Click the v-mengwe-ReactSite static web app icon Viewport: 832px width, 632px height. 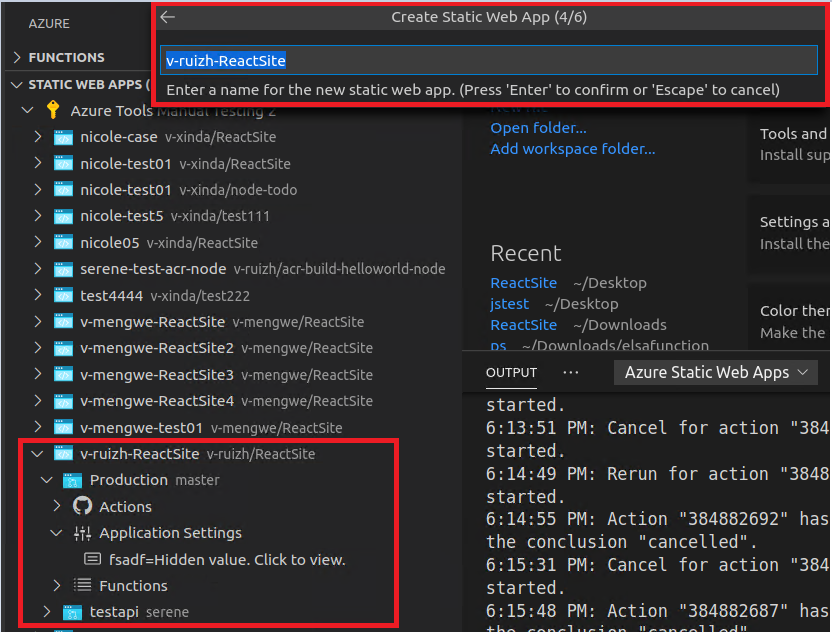click(x=63, y=322)
